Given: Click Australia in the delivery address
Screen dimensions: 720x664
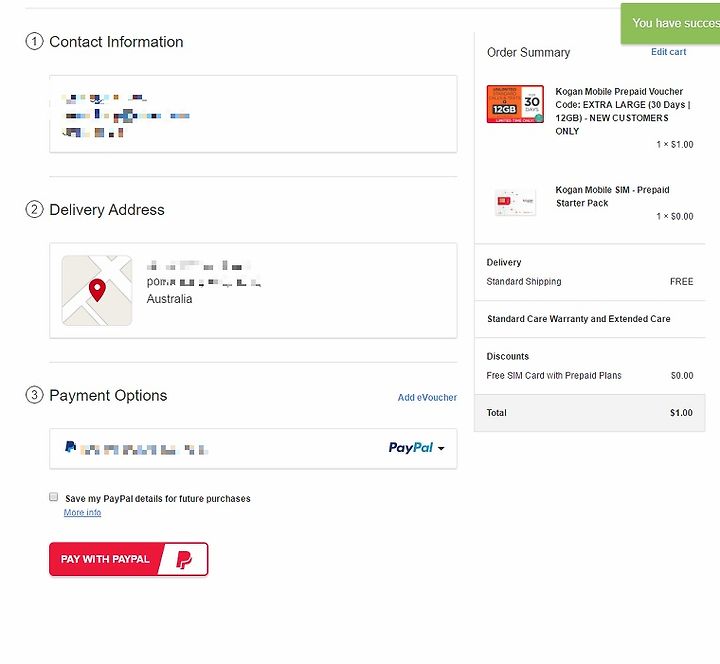Looking at the screenshot, I should pos(169,299).
